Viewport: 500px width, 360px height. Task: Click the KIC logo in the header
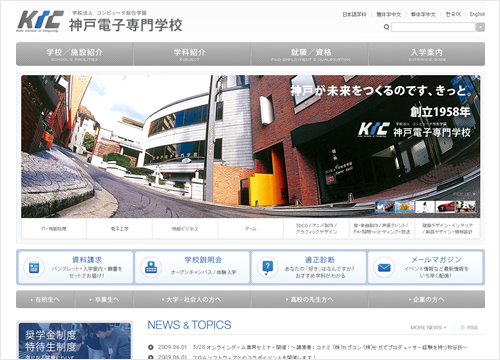click(40, 21)
